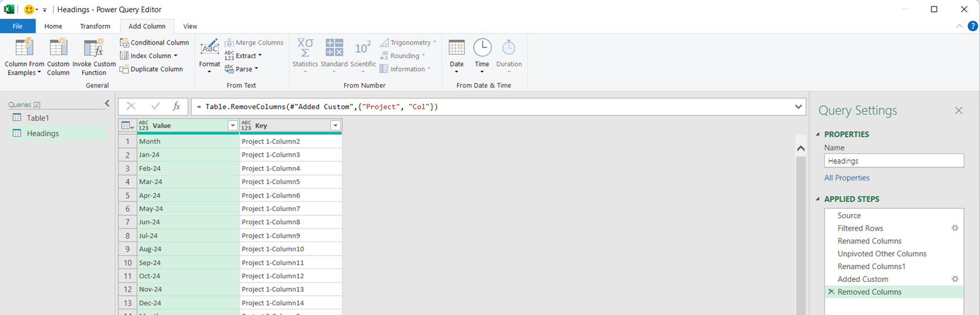
Task: Duplicate the selected column
Action: pos(151,69)
